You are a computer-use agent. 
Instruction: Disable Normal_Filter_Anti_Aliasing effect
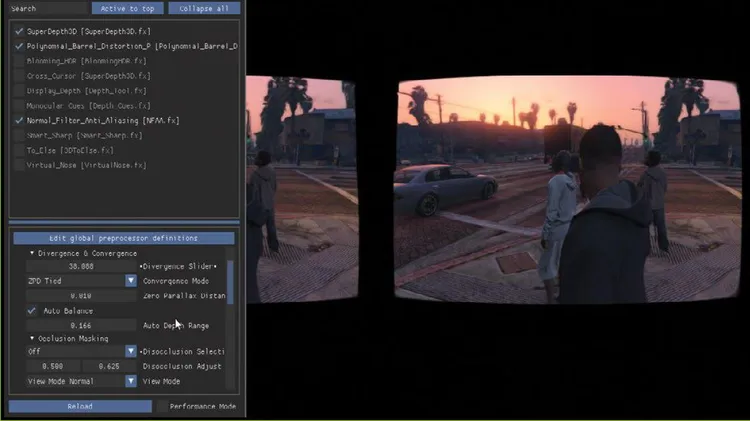(19, 120)
